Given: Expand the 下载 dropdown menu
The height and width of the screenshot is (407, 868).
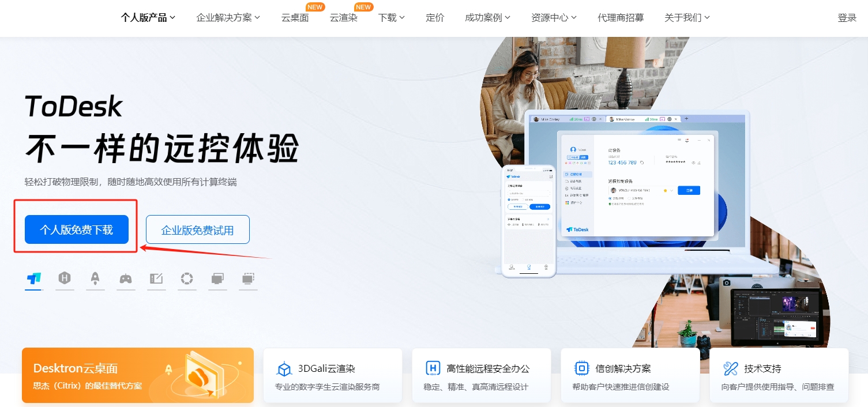Looking at the screenshot, I should [391, 17].
